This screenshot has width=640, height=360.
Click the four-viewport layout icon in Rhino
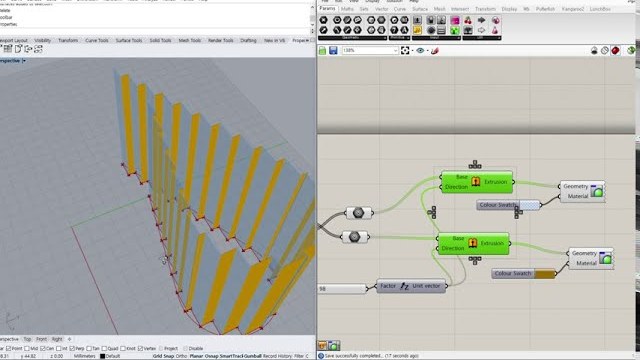click(7, 49)
